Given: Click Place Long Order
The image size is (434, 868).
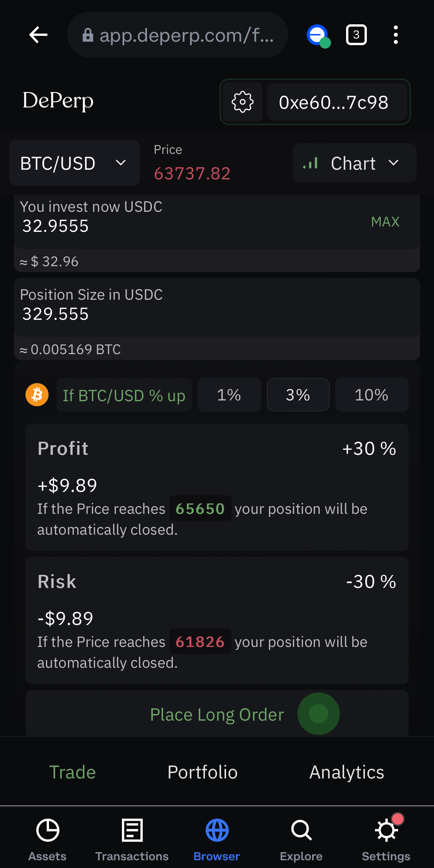Looking at the screenshot, I should click(217, 714).
